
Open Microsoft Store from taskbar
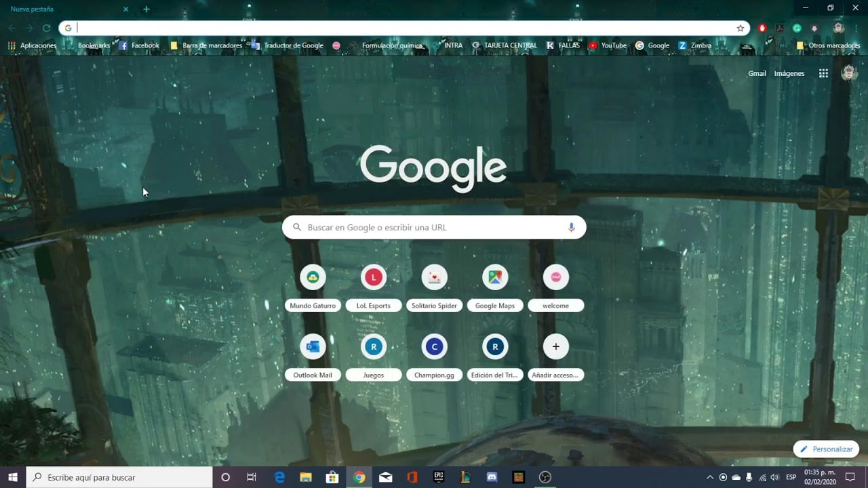tap(332, 477)
